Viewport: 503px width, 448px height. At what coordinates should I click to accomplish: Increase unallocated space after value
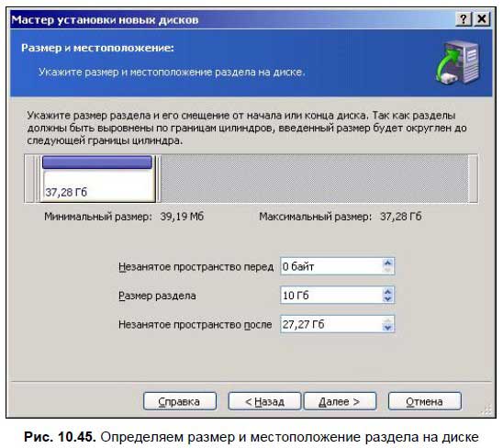(x=388, y=320)
